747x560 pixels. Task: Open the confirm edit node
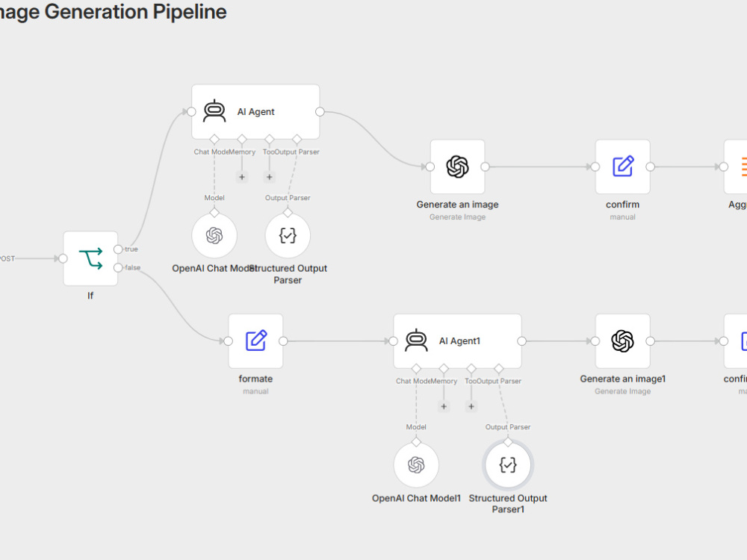click(x=623, y=167)
